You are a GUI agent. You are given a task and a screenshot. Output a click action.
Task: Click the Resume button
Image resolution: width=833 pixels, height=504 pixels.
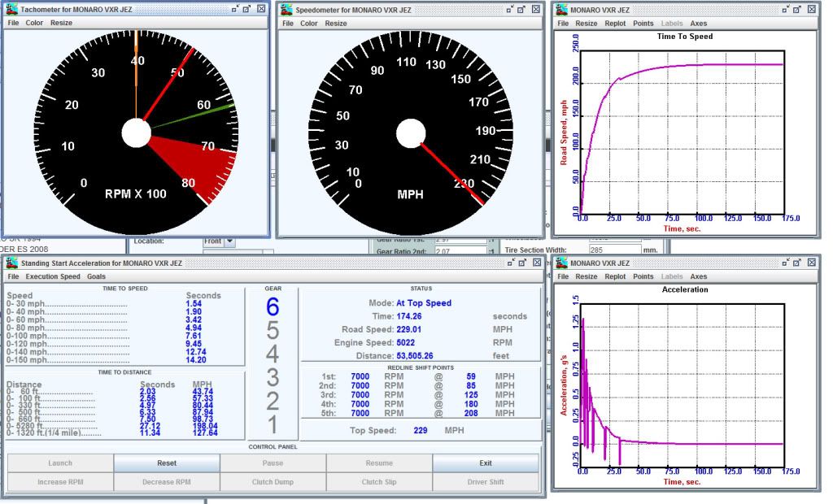[379, 463]
